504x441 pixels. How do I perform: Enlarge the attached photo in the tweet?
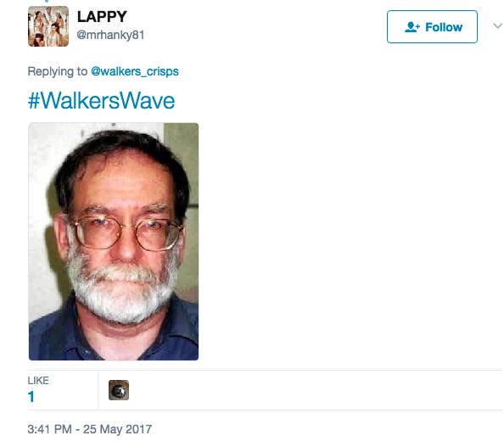tap(114, 241)
